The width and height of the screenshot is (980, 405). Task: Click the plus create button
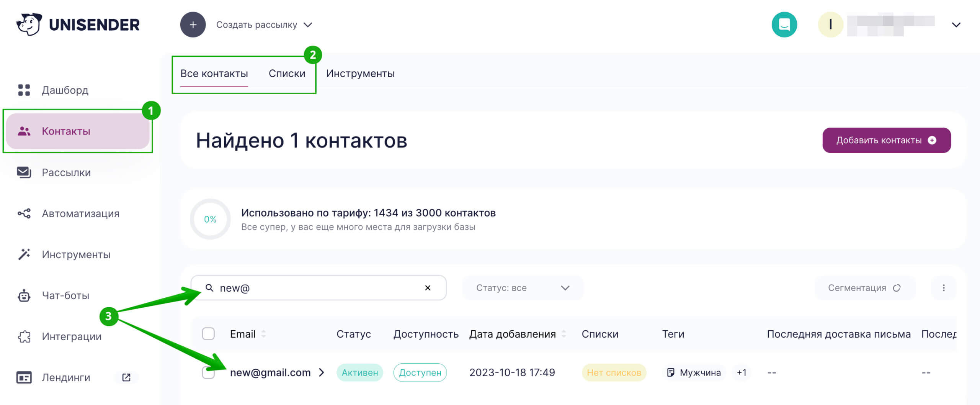pyautogui.click(x=193, y=25)
